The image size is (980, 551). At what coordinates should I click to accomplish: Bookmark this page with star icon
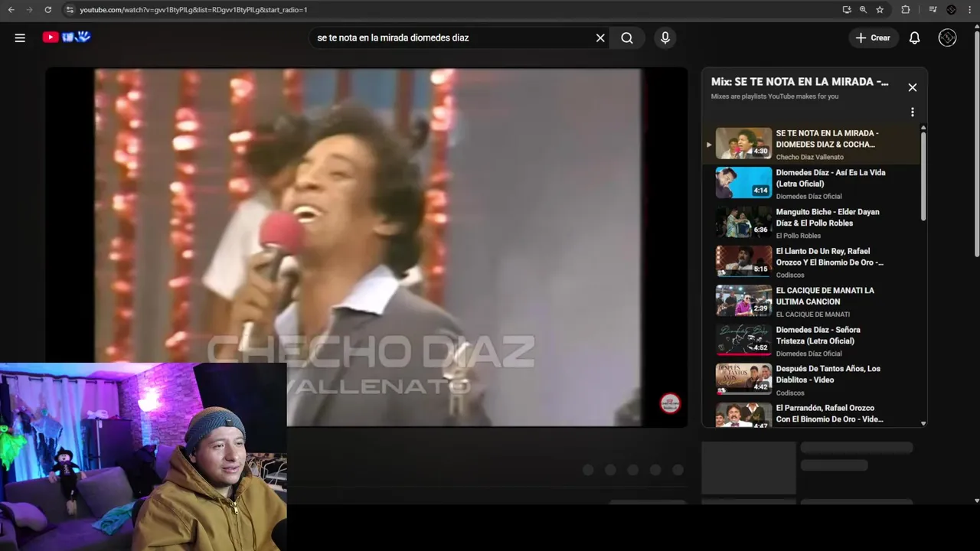pyautogui.click(x=880, y=10)
